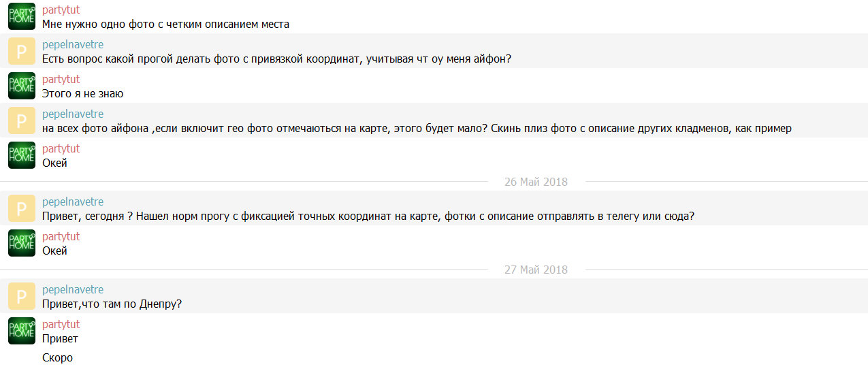The image size is (868, 371).
Task: Click partytut avatar above 27 Май 2018 divider
Action: click(22, 243)
